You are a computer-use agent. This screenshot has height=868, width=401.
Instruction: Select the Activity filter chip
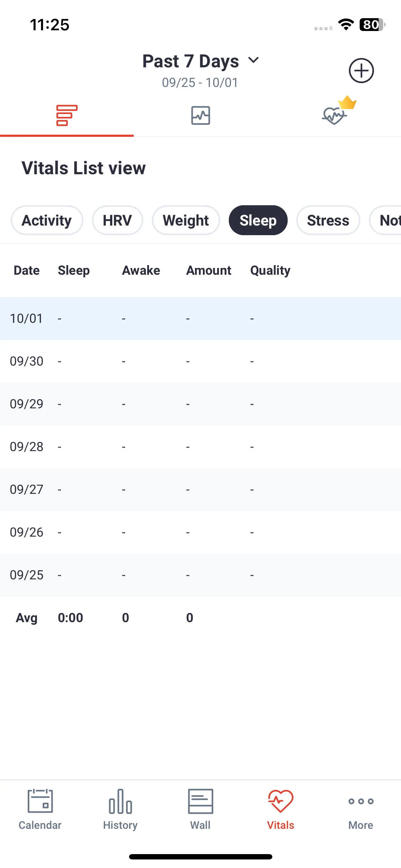(x=47, y=220)
